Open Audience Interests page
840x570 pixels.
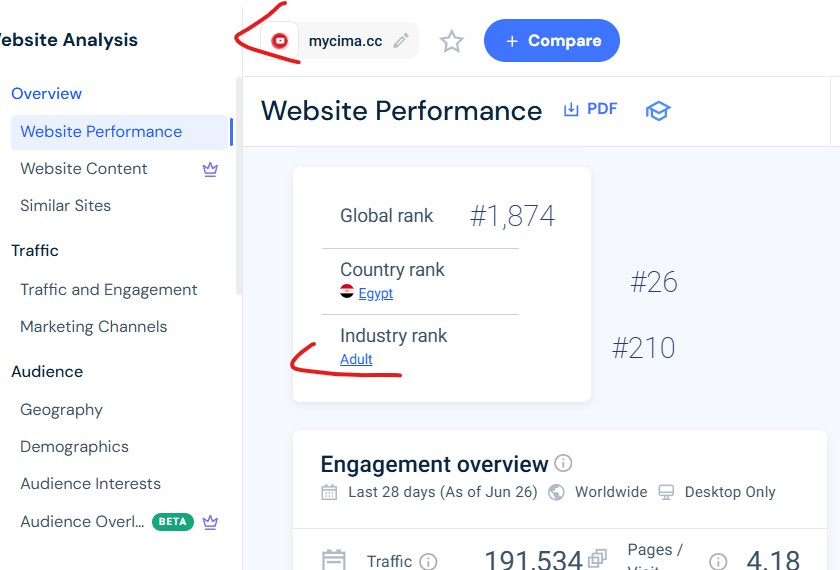click(91, 484)
